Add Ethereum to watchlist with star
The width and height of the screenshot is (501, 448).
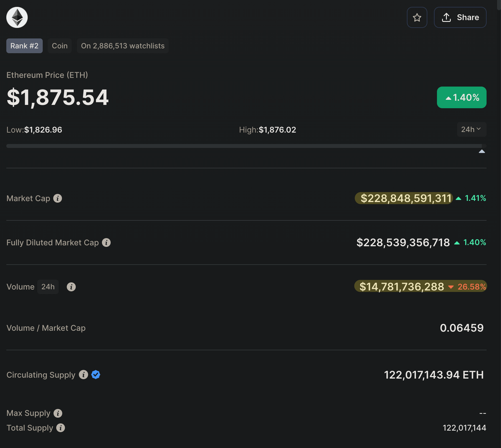coord(417,18)
